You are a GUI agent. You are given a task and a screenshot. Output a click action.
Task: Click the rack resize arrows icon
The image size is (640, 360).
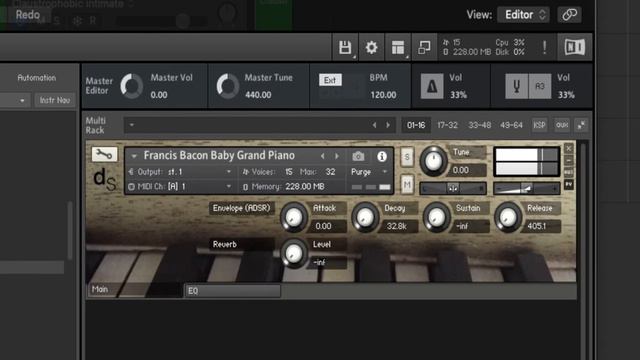[582, 125]
